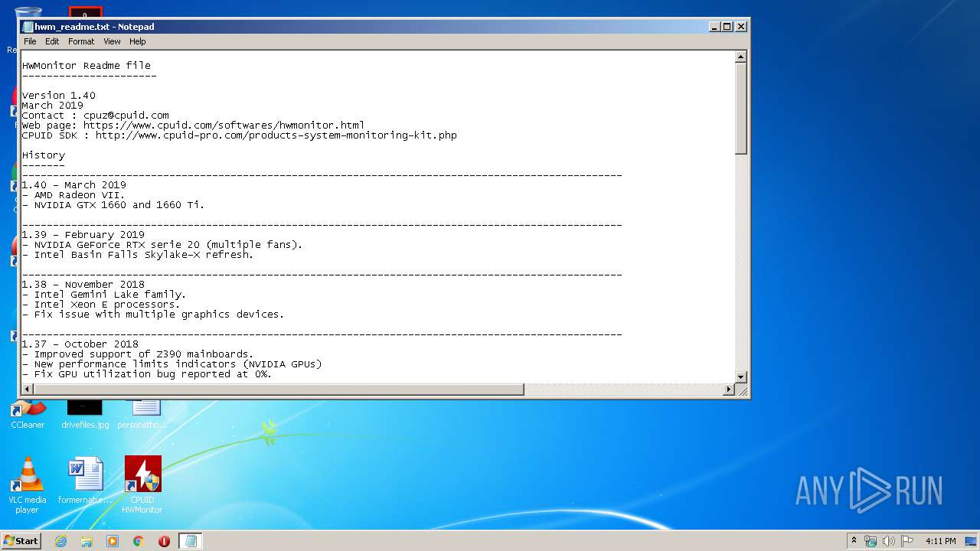Click the '1.37 - October 2018' entry

[80, 344]
